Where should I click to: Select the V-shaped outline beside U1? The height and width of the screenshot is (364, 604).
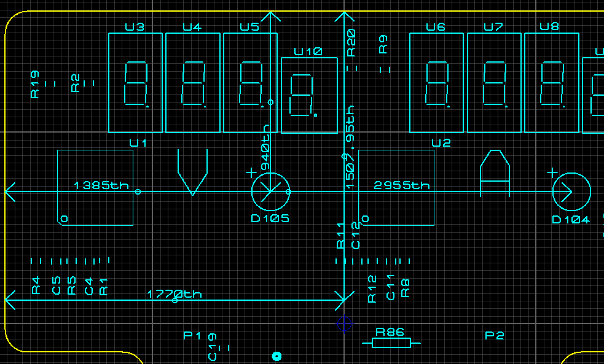(x=192, y=172)
